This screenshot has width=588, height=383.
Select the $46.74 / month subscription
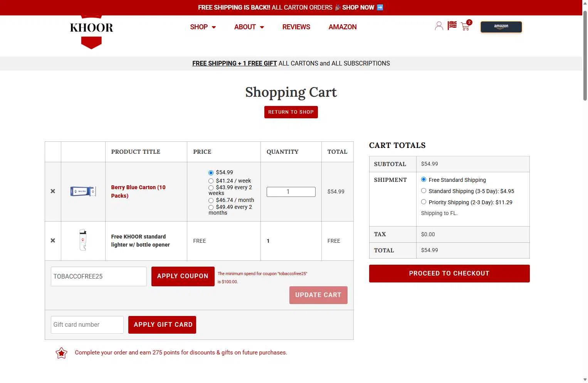click(x=211, y=200)
